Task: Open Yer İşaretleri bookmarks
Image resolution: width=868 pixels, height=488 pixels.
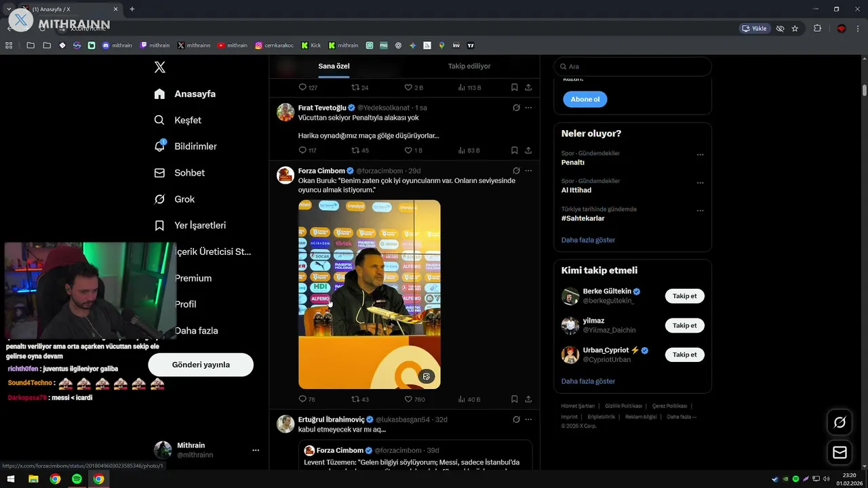Action: tap(190, 225)
